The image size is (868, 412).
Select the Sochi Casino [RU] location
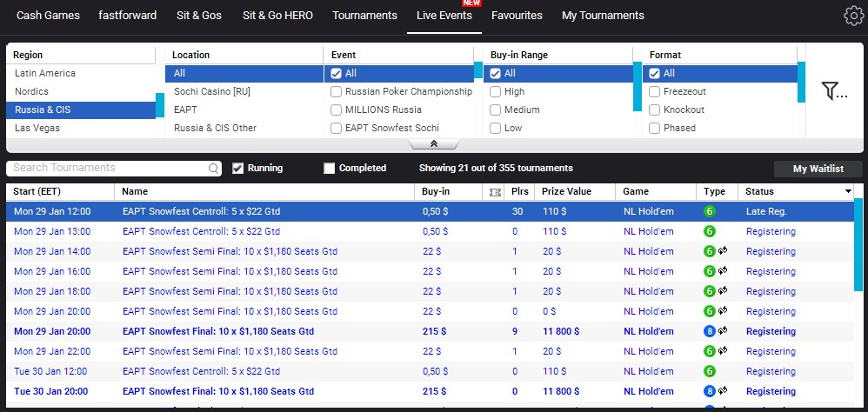point(244,91)
